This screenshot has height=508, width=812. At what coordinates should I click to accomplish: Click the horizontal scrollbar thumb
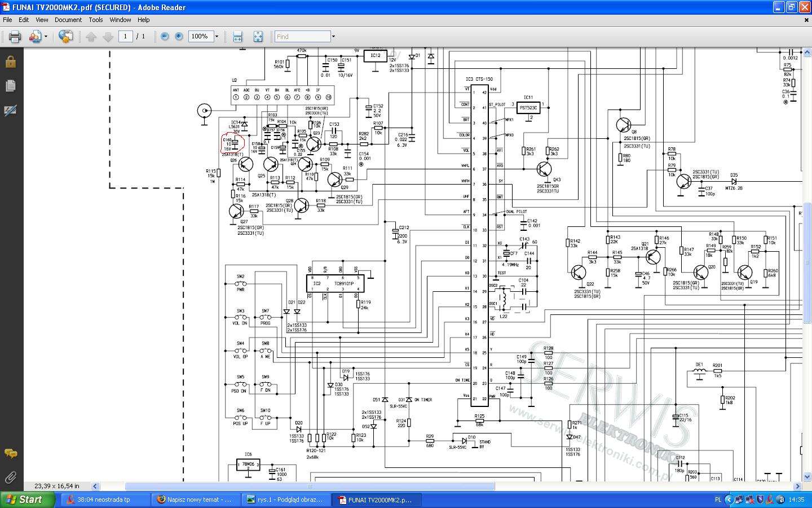310,486
